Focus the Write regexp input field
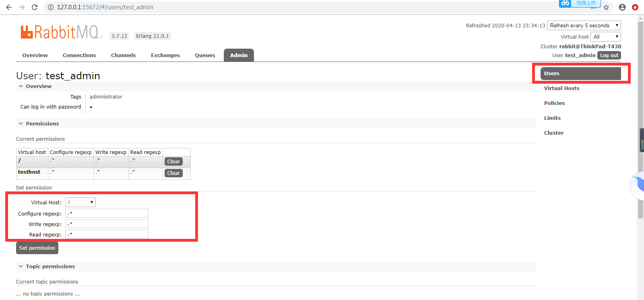Image resolution: width=644 pixels, height=300 pixels. tap(107, 224)
